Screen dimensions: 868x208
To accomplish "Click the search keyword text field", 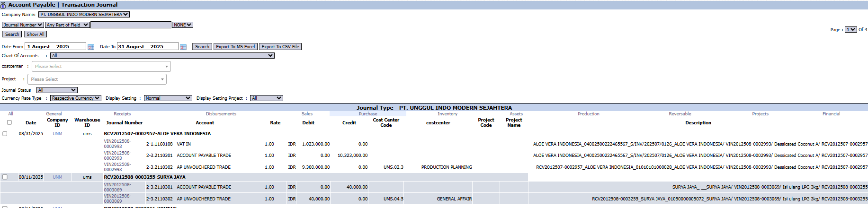I will click(x=131, y=25).
